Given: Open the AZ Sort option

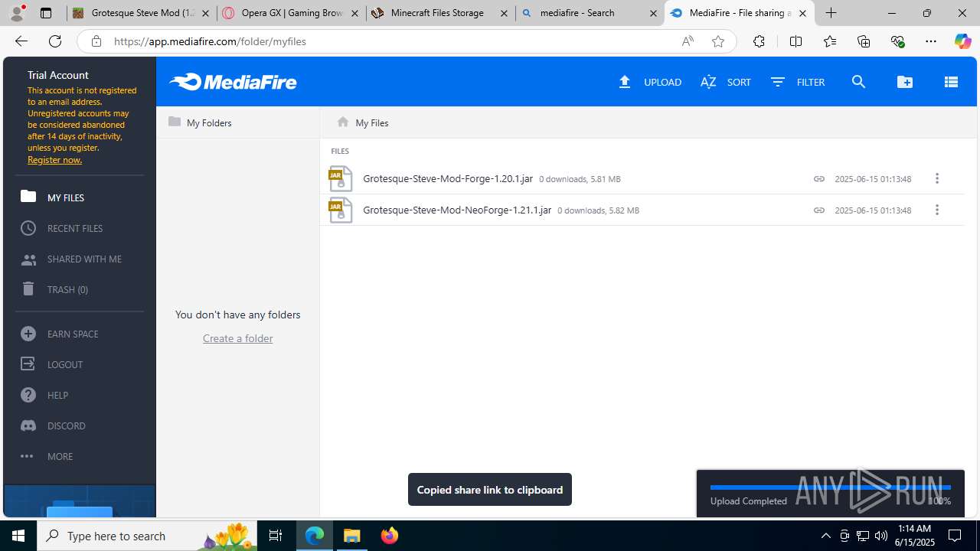Looking at the screenshot, I should [726, 82].
